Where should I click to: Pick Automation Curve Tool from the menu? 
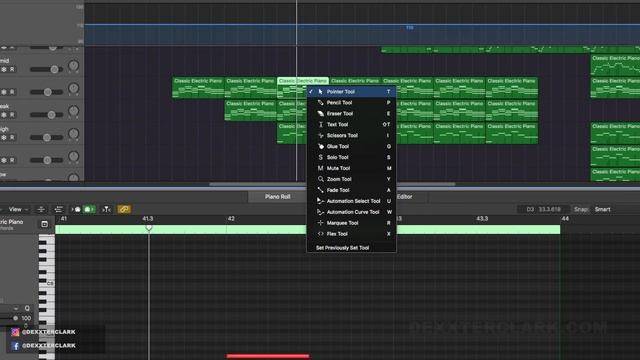tap(351, 212)
